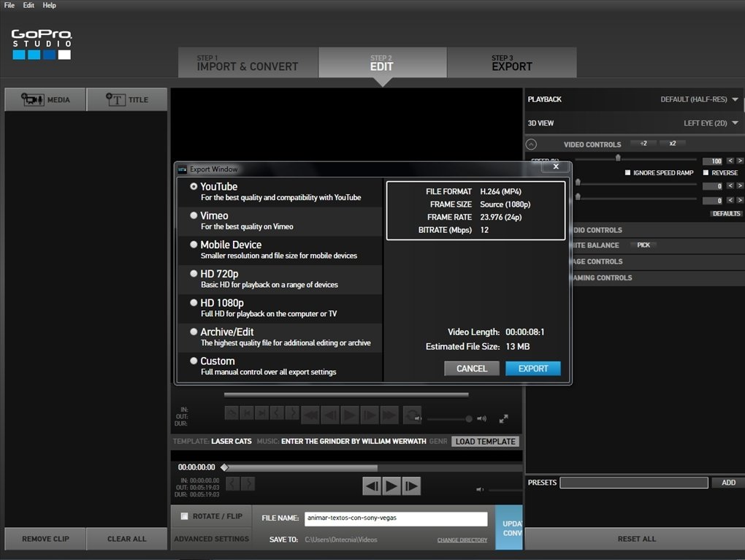This screenshot has width=745, height=560.
Task: Increase speed value with right arrow
Action: [x=740, y=161]
